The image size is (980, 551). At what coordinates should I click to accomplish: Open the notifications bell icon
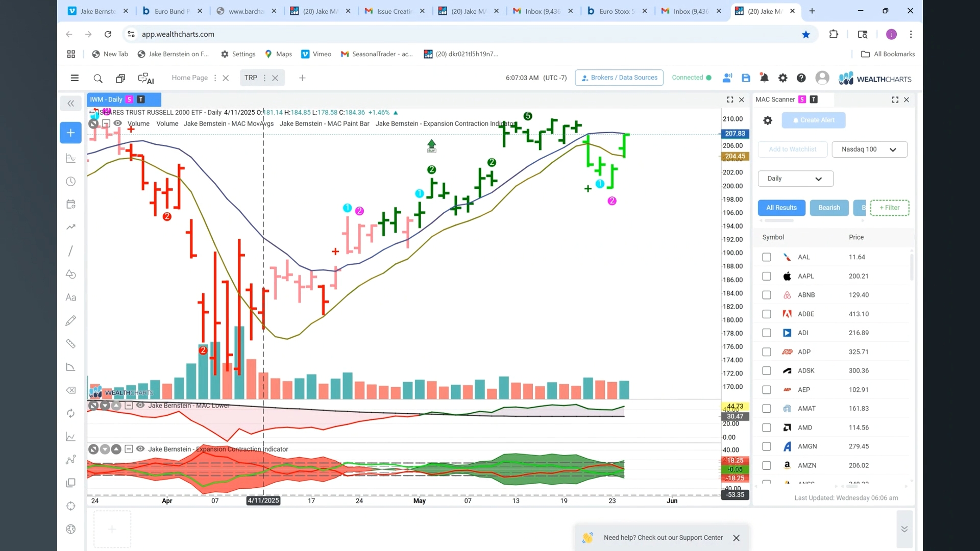[764, 78]
